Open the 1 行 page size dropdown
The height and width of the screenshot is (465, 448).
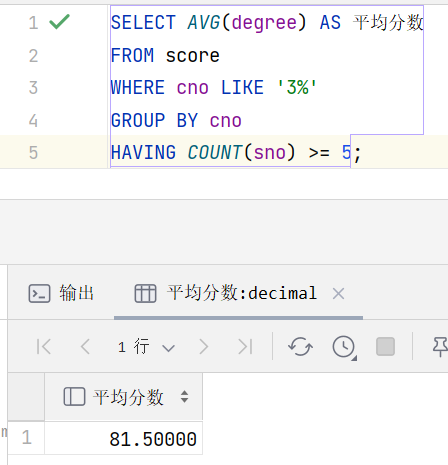(x=146, y=347)
